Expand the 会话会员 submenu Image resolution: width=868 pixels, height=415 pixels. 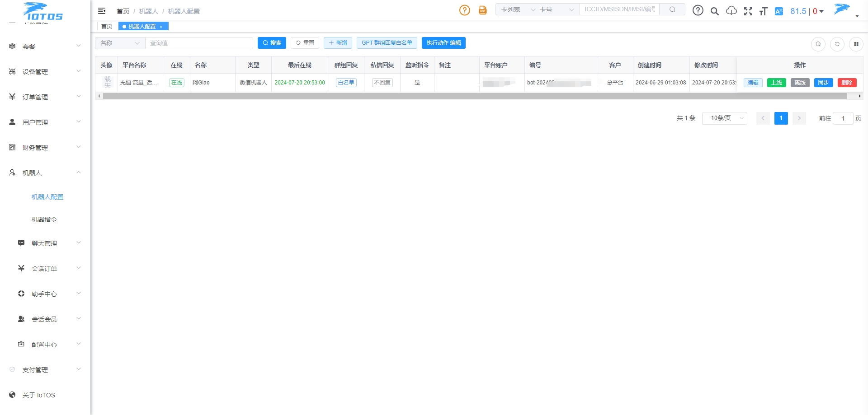coord(45,319)
